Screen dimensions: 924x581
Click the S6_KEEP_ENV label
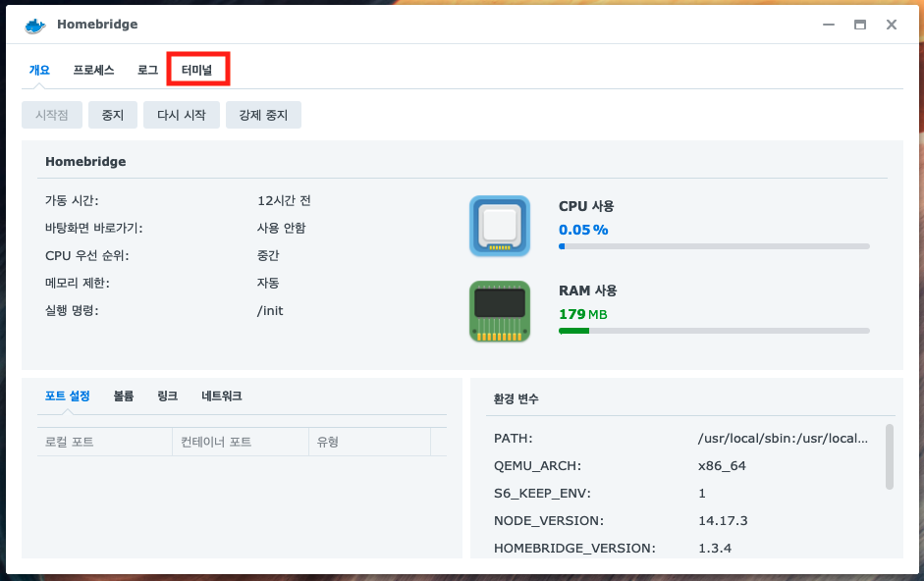[542, 494]
